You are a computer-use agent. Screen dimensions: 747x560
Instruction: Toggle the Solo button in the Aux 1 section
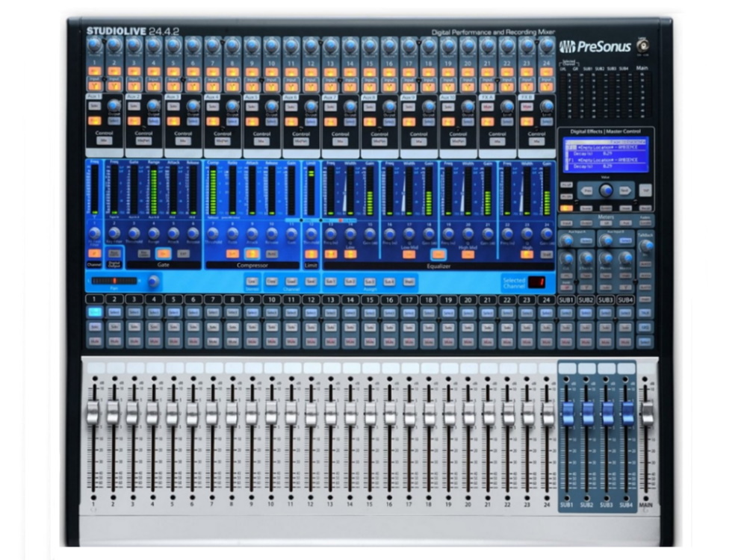pos(94,106)
